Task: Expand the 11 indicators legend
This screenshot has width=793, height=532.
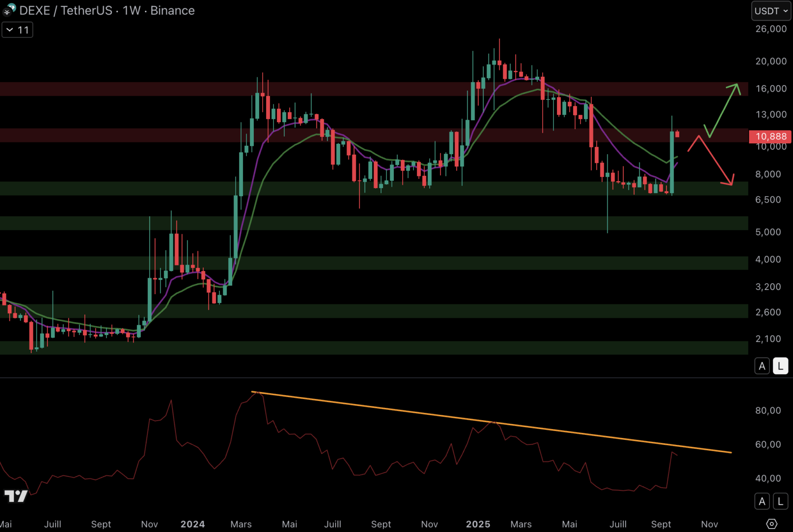Action: click(17, 30)
